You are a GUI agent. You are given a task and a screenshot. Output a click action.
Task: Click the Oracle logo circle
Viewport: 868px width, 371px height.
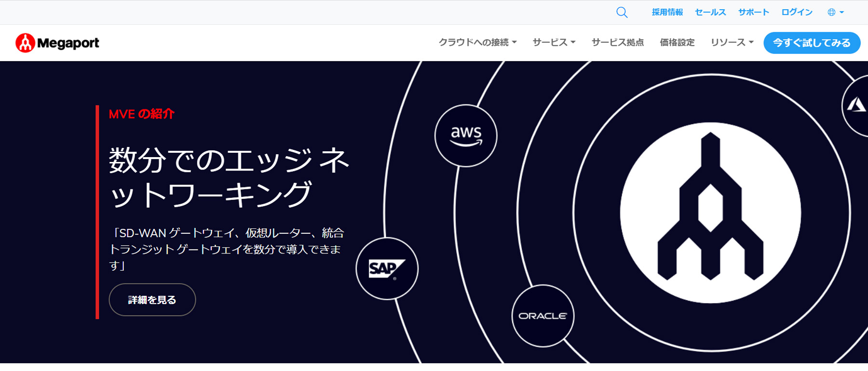point(543,316)
